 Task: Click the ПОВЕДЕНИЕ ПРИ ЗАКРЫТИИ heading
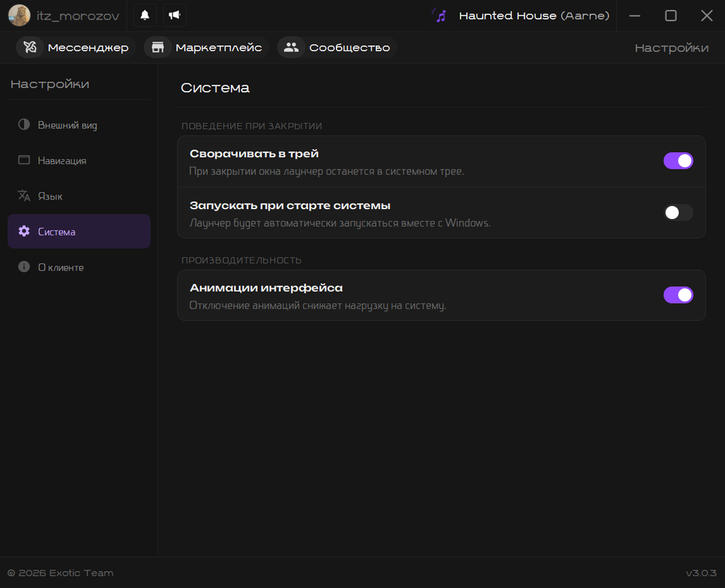pyautogui.click(x=251, y=126)
